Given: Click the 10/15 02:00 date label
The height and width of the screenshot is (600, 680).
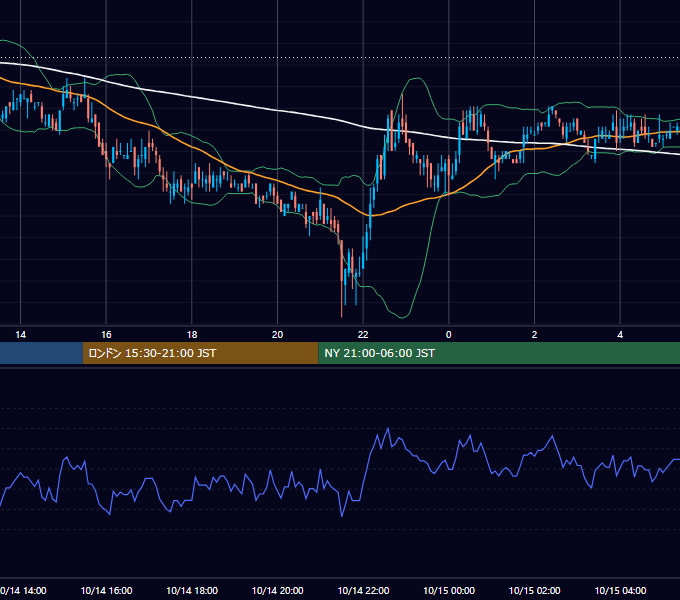Looking at the screenshot, I should [x=534, y=590].
